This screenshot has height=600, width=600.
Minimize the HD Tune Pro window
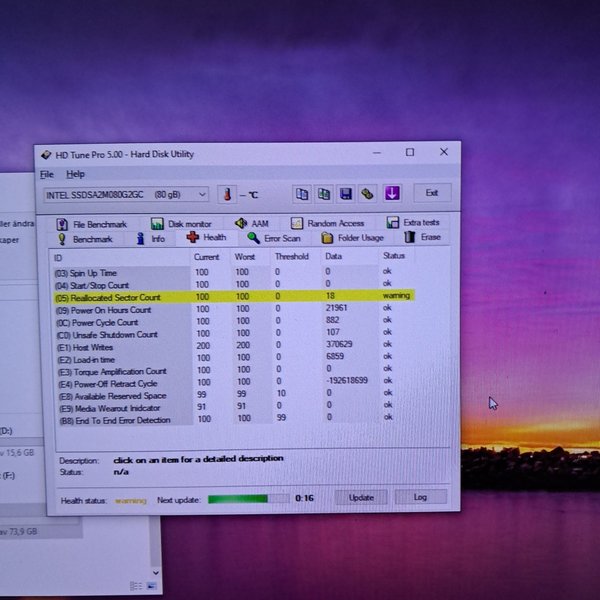377,153
